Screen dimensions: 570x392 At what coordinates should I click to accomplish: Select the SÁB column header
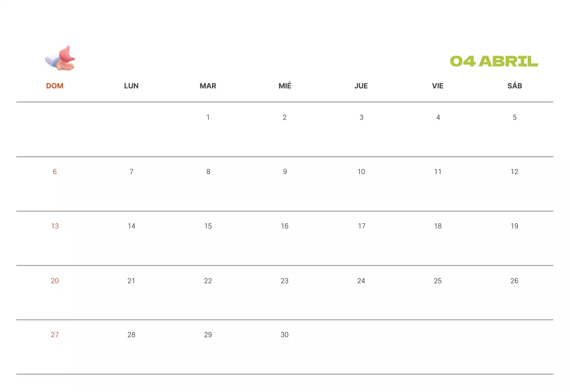514,86
